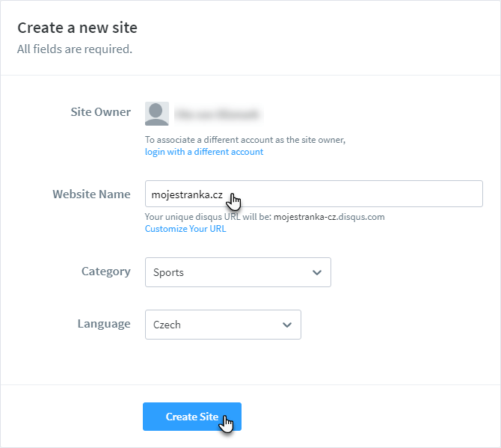Click the chevron arrow in the Category dropdown
The image size is (501, 448).
tap(317, 272)
